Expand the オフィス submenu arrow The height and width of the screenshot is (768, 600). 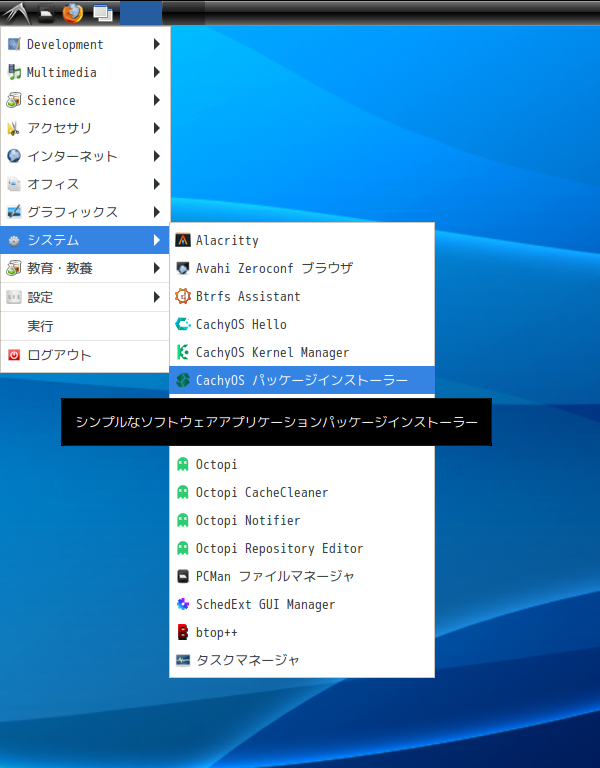click(x=157, y=184)
